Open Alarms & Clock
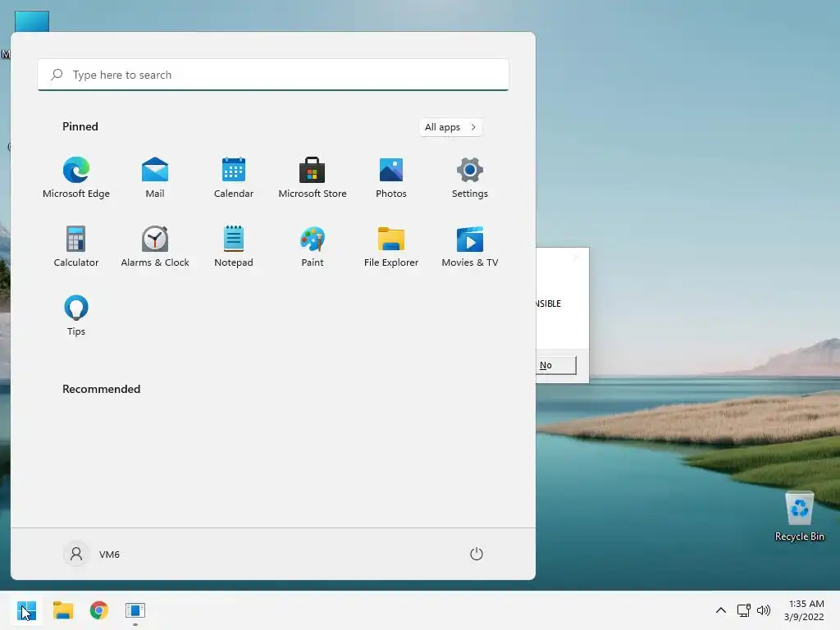840x630 pixels. (155, 247)
